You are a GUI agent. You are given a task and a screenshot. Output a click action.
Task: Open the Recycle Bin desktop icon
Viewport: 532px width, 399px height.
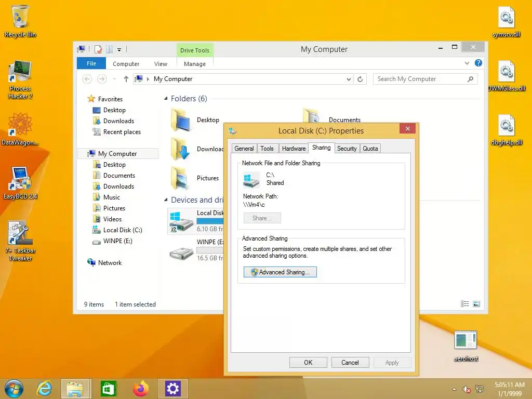20,21
